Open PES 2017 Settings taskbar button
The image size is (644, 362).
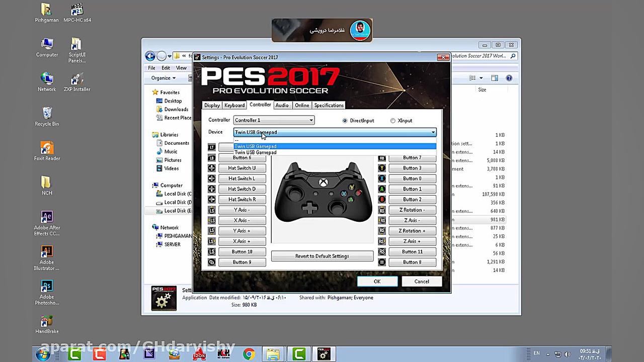pyautogui.click(x=324, y=354)
